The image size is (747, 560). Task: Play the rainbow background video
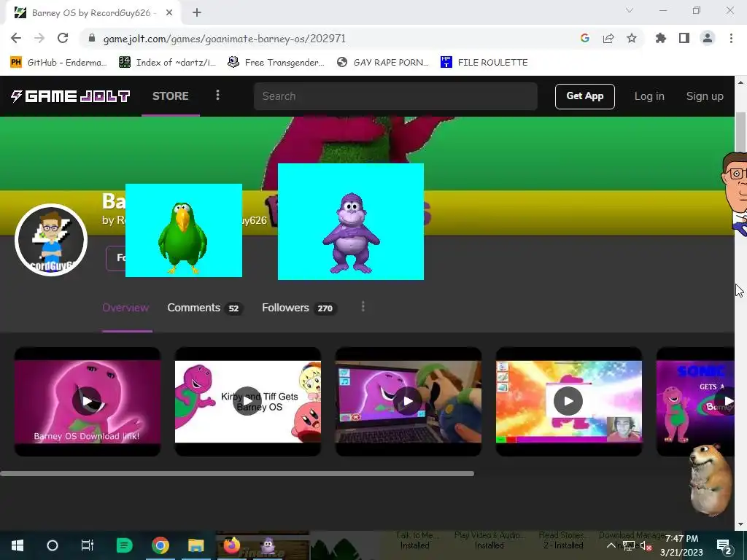(x=568, y=401)
